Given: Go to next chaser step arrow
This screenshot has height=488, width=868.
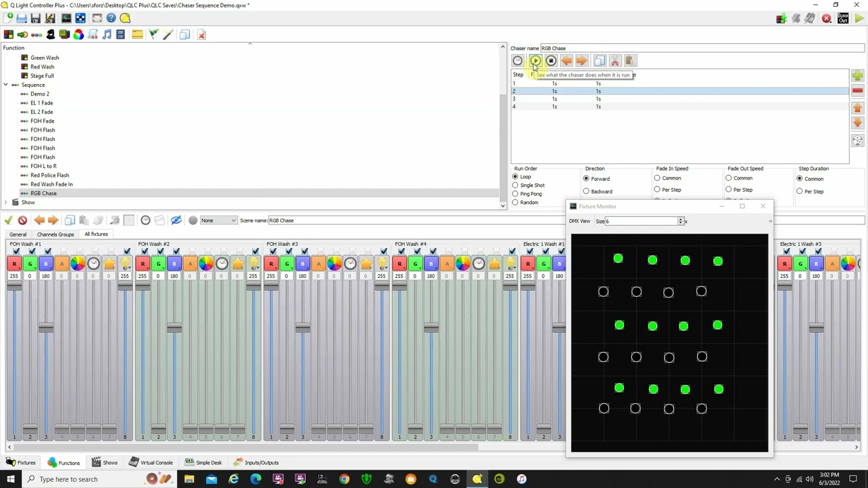Looking at the screenshot, I should [582, 61].
